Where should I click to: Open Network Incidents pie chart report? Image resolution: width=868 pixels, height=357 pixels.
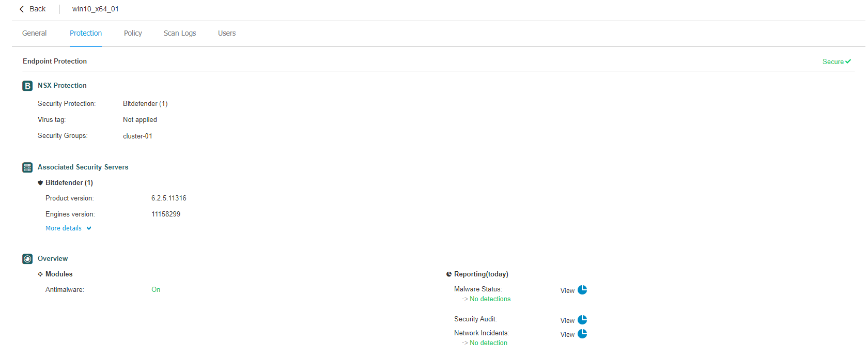(582, 334)
